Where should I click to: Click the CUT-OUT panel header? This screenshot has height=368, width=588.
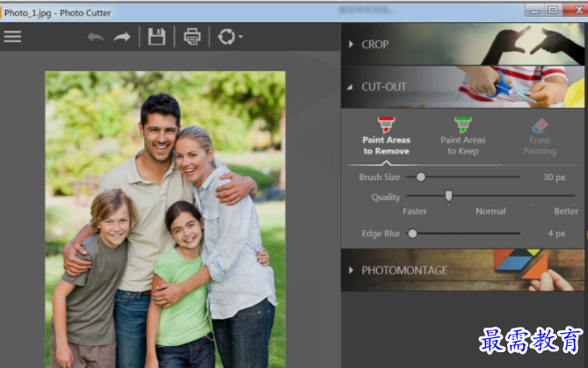462,87
